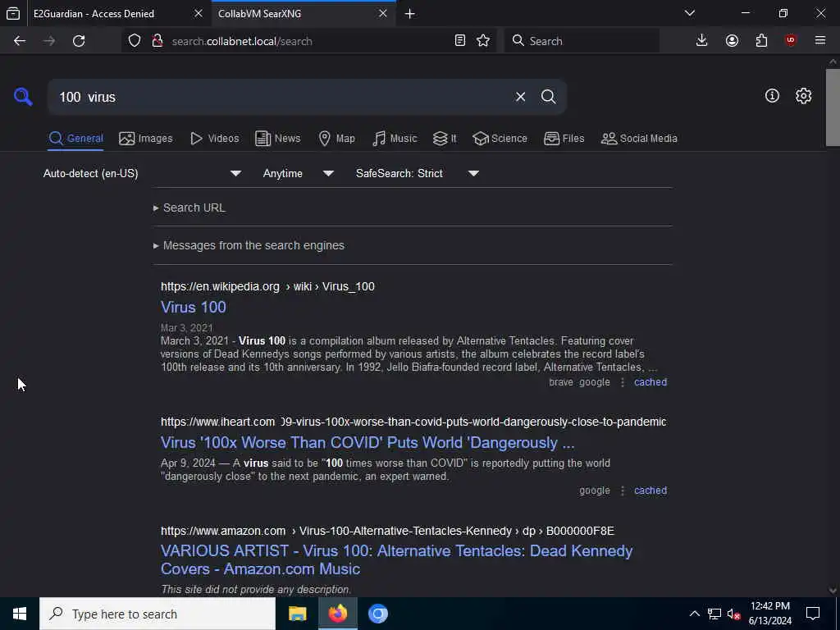Expand Messages from the search engines
Image resolution: width=840 pixels, height=630 pixels.
click(x=249, y=245)
